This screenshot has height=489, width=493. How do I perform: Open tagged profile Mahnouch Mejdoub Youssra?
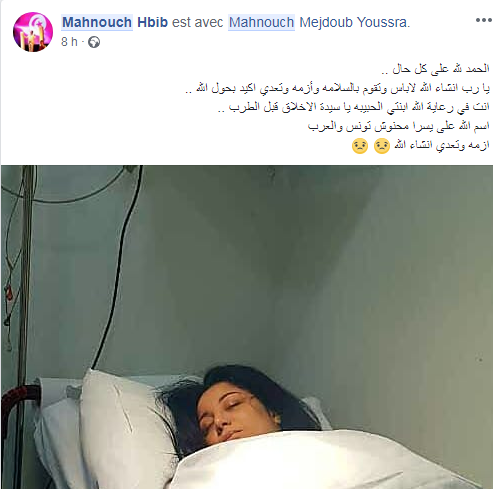319,22
